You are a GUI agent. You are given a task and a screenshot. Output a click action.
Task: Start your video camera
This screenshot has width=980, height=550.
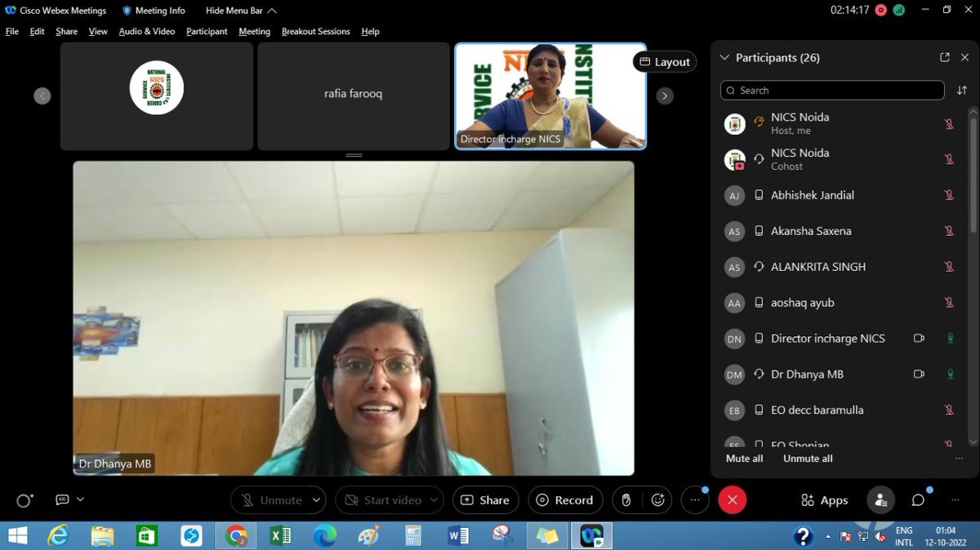[x=382, y=500]
